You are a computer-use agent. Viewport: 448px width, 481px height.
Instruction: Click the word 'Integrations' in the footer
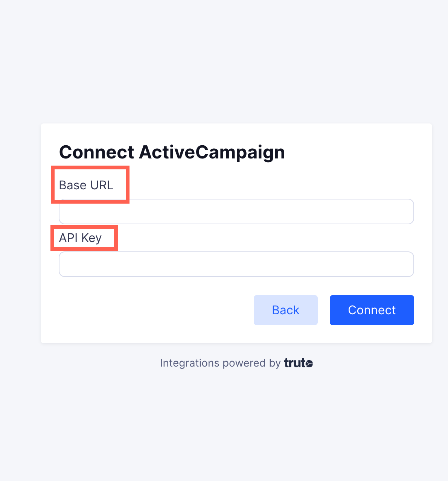point(190,363)
